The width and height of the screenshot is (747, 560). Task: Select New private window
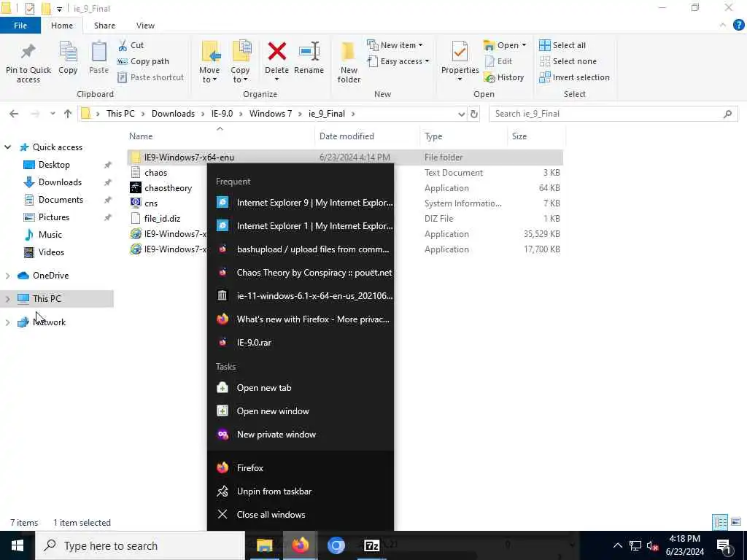pos(301,435)
